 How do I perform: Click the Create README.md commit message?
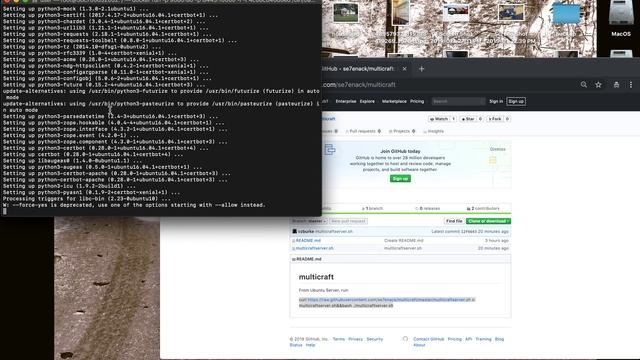click(x=403, y=240)
